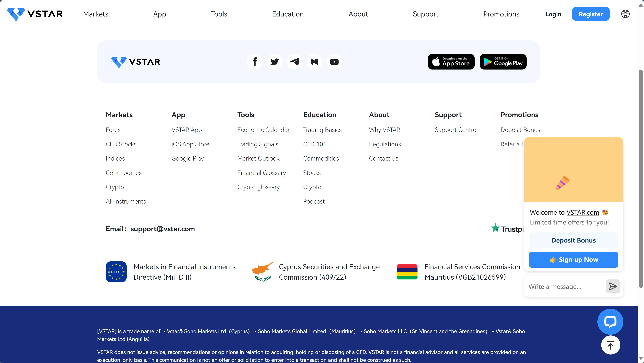Click the Deposit Bonus button in chat popup

click(574, 240)
